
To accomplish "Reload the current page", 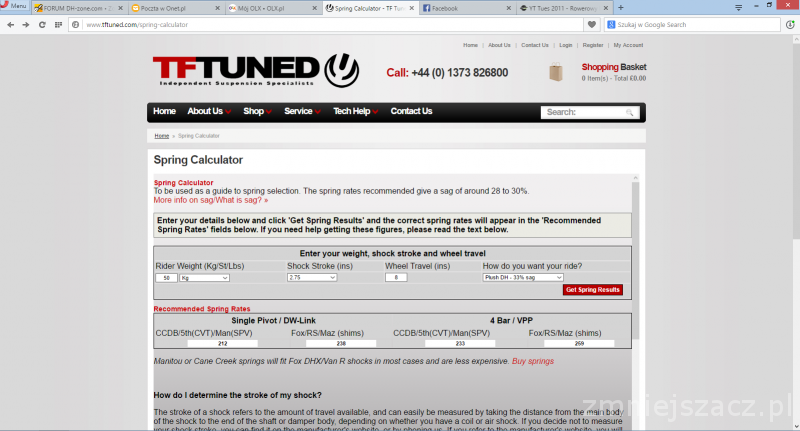I will point(42,24).
